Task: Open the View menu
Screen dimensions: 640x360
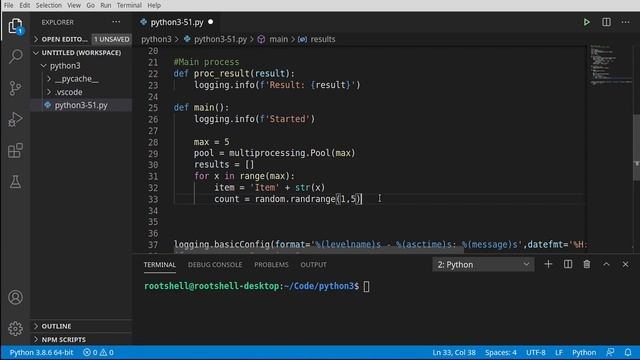Action: pos(74,5)
